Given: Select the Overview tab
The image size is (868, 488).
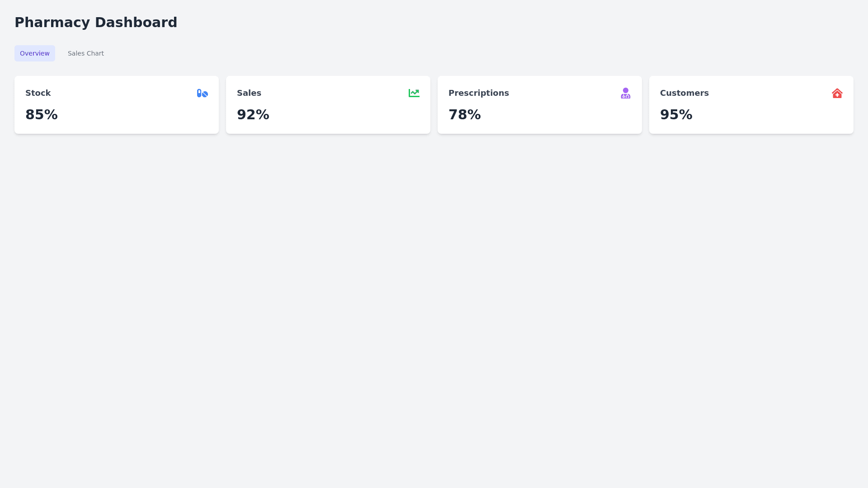Looking at the screenshot, I should (35, 53).
